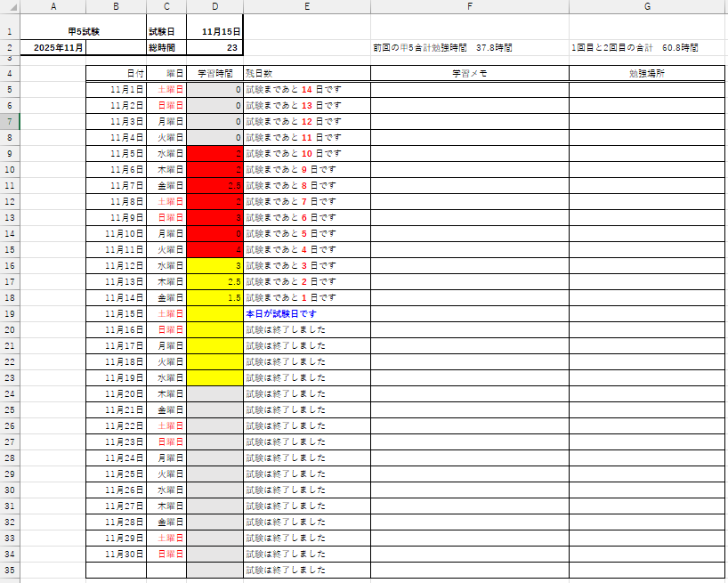Click the 11月1日 date cell
Image resolution: width=728 pixels, height=583 pixels.
pyautogui.click(x=117, y=90)
